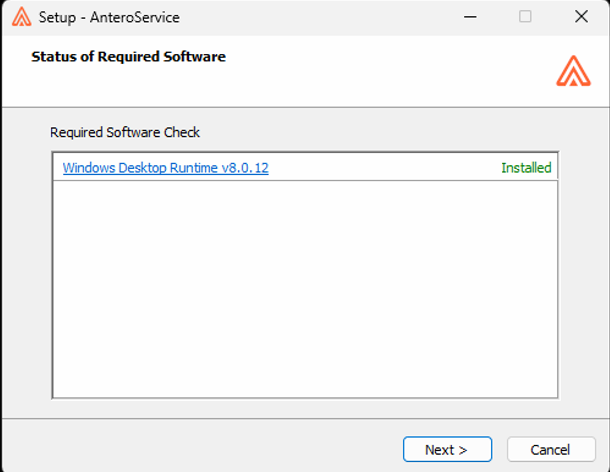Click Next to continue setup
Viewport: 610px width, 472px height.
pos(447,450)
